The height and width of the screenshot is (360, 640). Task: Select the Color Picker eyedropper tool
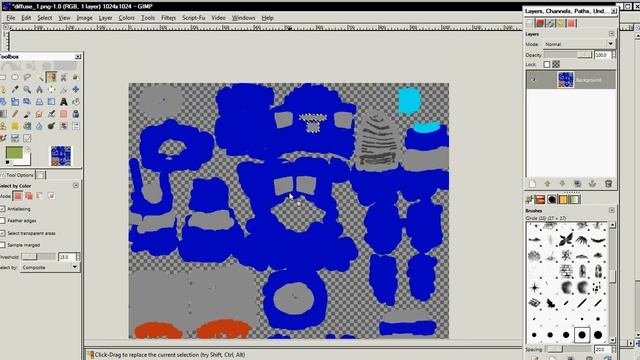point(15,89)
